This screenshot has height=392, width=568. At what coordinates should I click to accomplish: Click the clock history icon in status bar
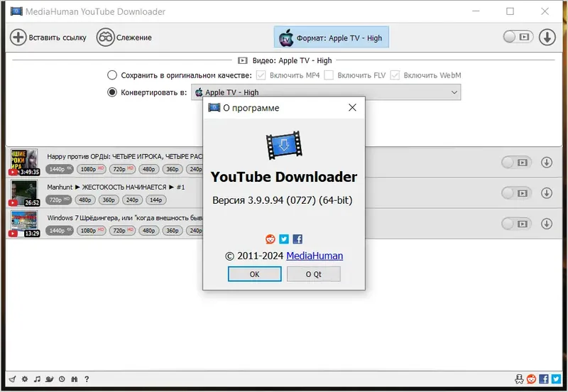pos(62,379)
